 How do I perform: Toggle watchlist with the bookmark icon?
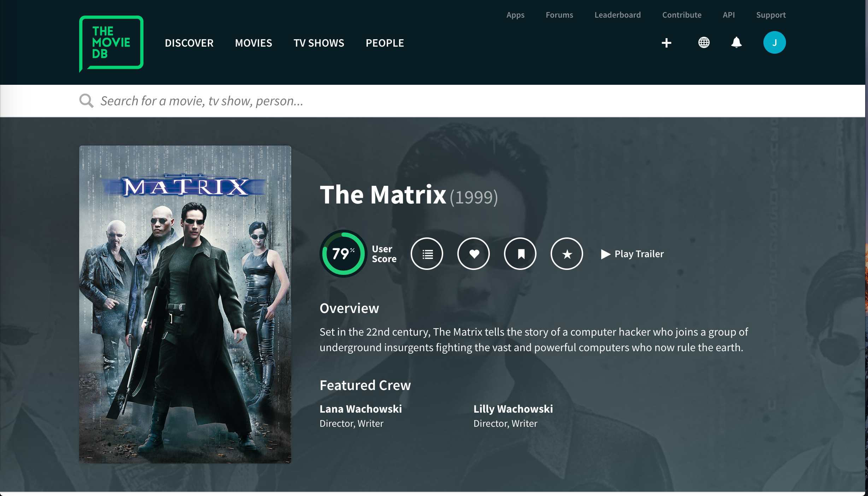(x=520, y=254)
